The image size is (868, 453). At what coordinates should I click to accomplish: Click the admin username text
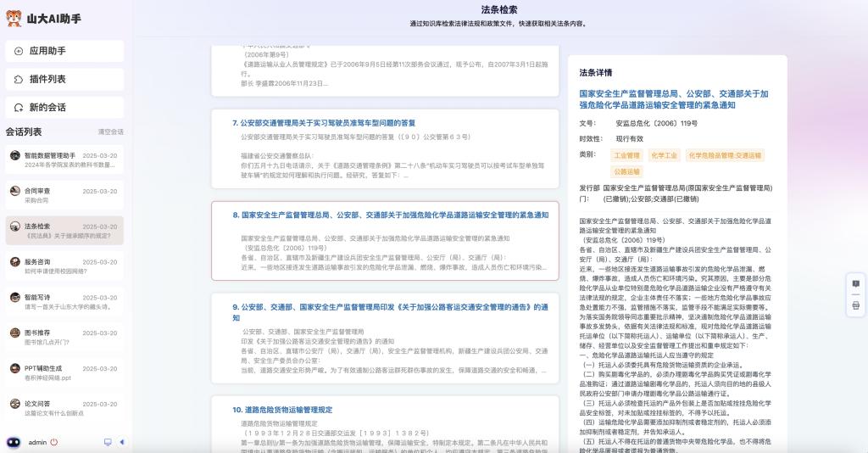37,443
